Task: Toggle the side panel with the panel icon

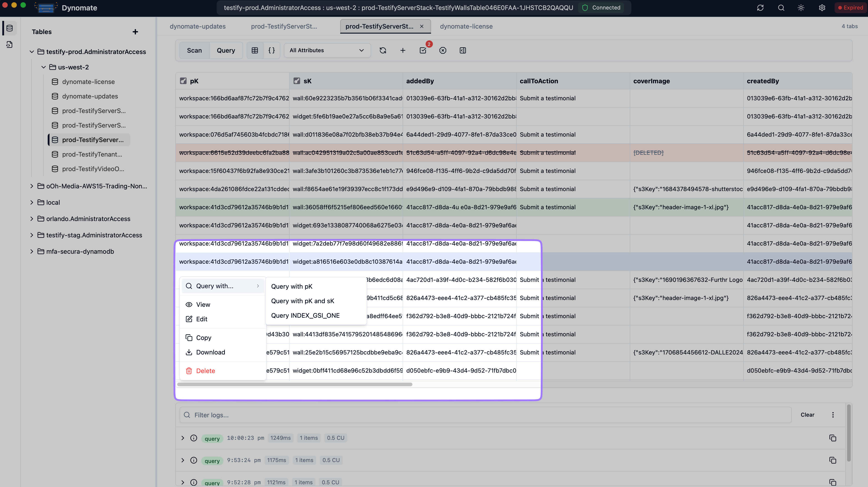Action: coord(463,50)
